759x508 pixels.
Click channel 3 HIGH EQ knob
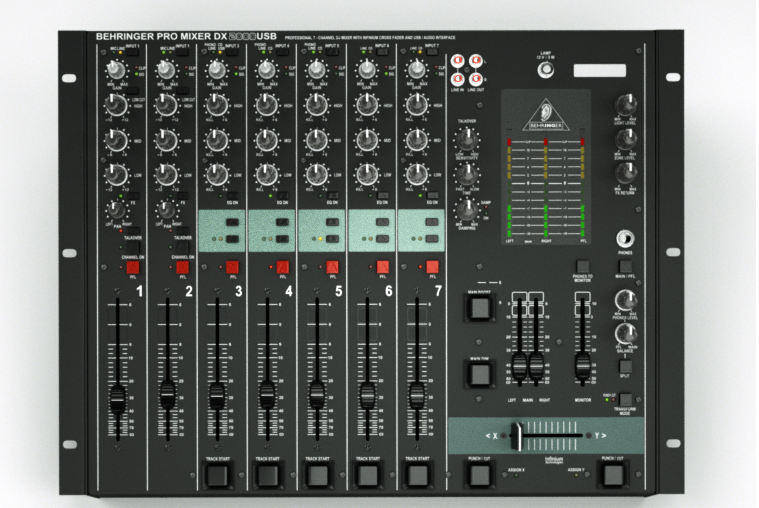pyautogui.click(x=217, y=105)
